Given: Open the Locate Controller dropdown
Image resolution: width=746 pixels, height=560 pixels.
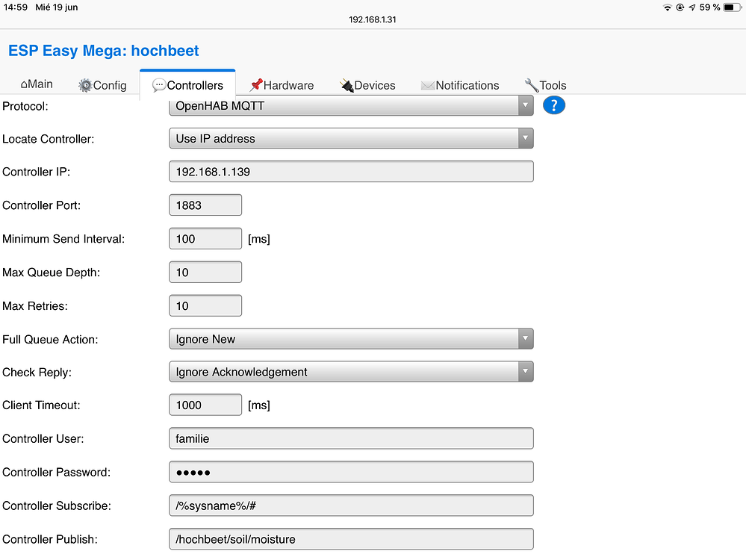Looking at the screenshot, I should point(351,138).
